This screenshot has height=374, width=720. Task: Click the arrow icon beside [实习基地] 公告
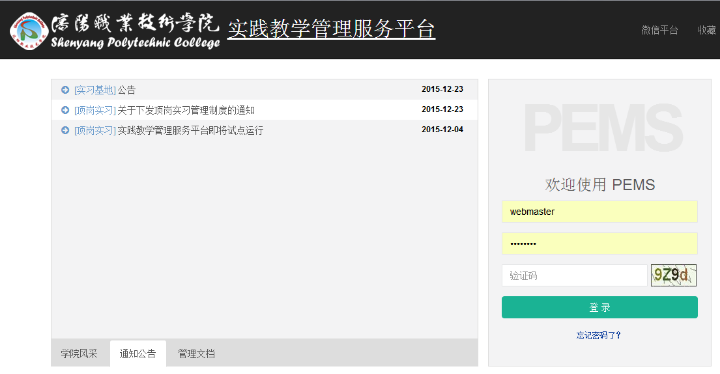point(65,90)
